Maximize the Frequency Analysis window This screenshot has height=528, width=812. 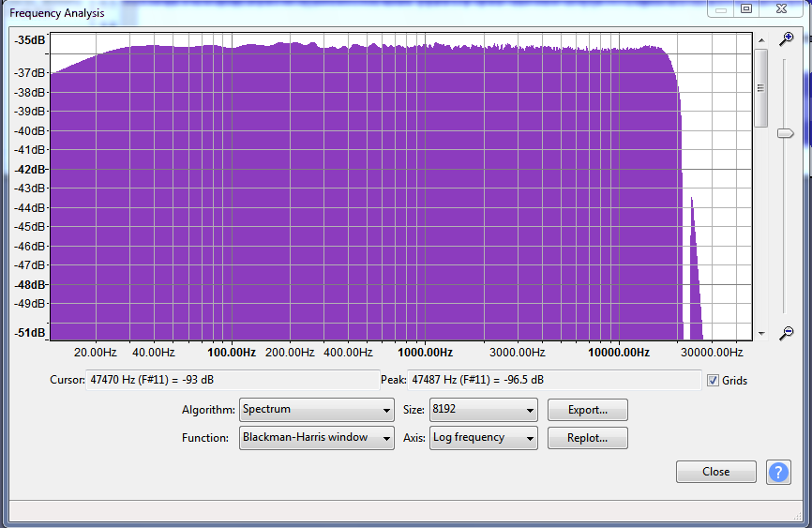[x=745, y=8]
